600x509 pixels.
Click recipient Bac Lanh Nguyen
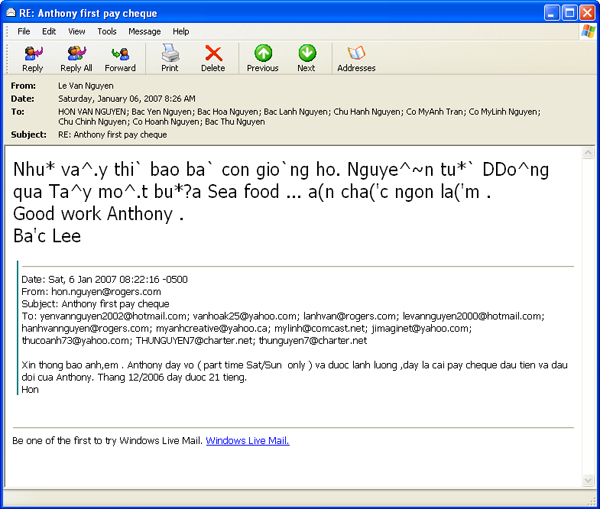(296, 112)
